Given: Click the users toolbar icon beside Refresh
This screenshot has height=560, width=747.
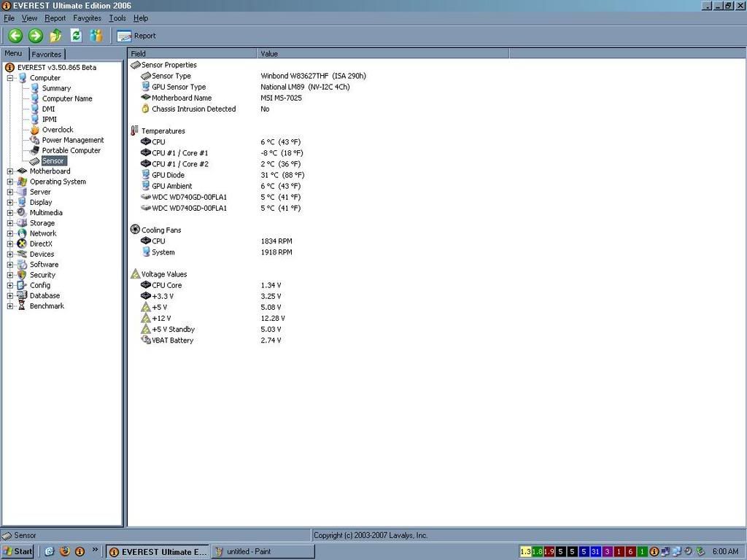Looking at the screenshot, I should pyautogui.click(x=96, y=36).
